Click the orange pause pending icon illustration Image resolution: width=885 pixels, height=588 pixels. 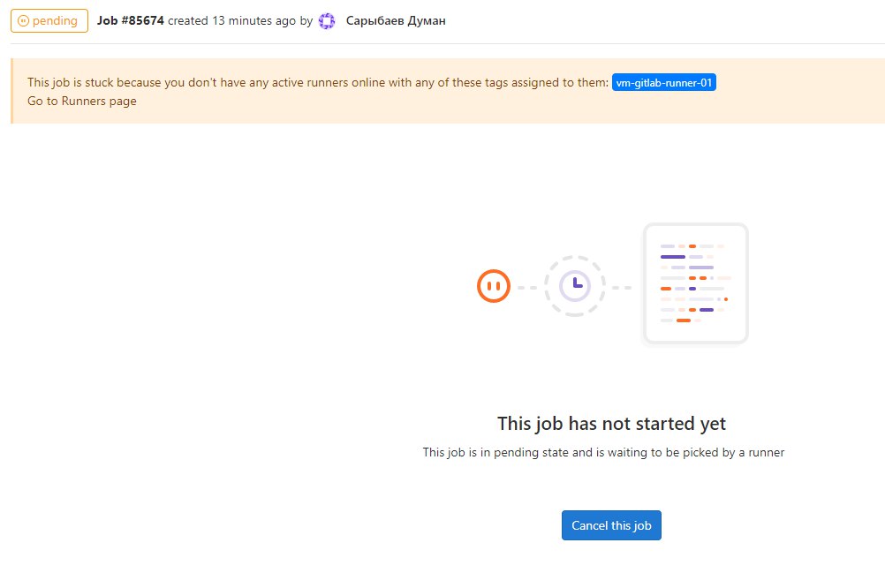(494, 286)
